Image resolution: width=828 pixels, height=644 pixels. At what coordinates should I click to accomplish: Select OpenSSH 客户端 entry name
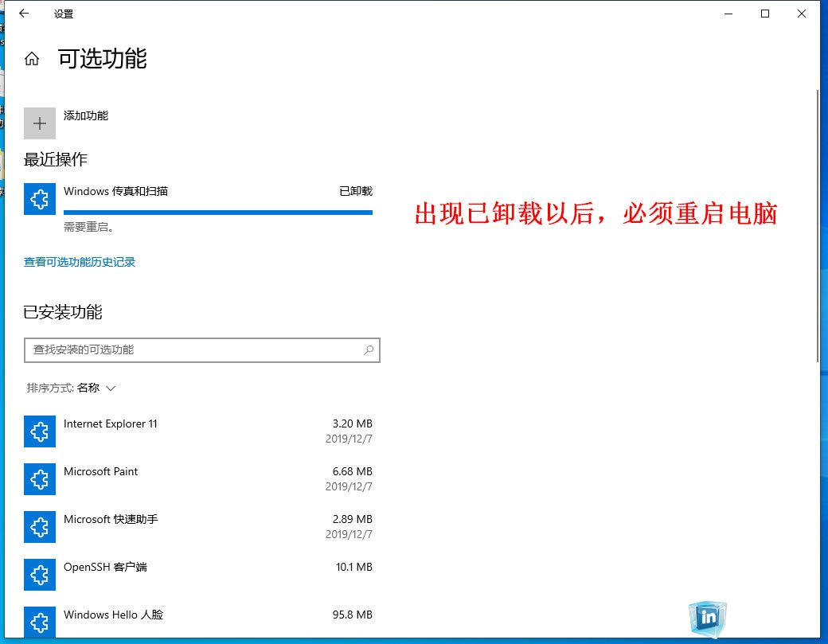point(106,567)
